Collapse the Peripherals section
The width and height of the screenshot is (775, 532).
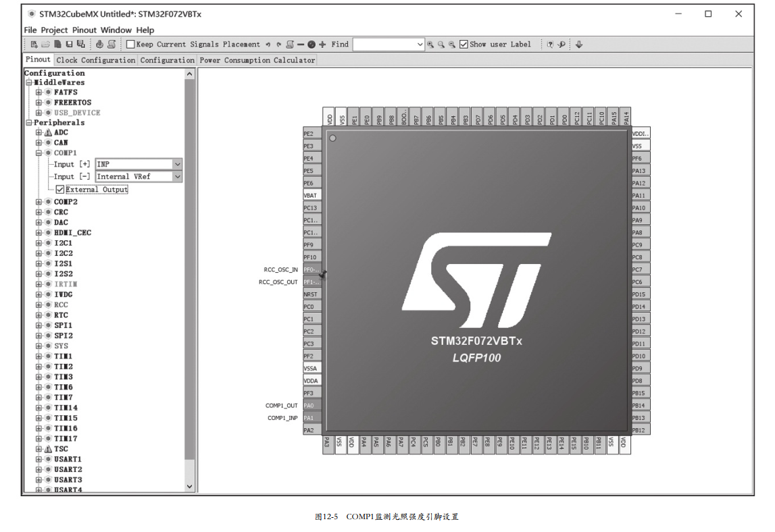click(x=28, y=122)
